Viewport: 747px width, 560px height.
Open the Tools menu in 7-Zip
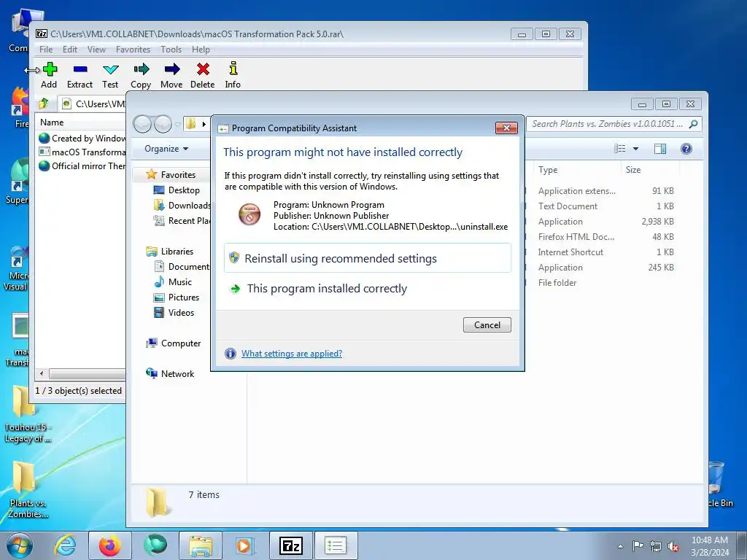click(171, 50)
